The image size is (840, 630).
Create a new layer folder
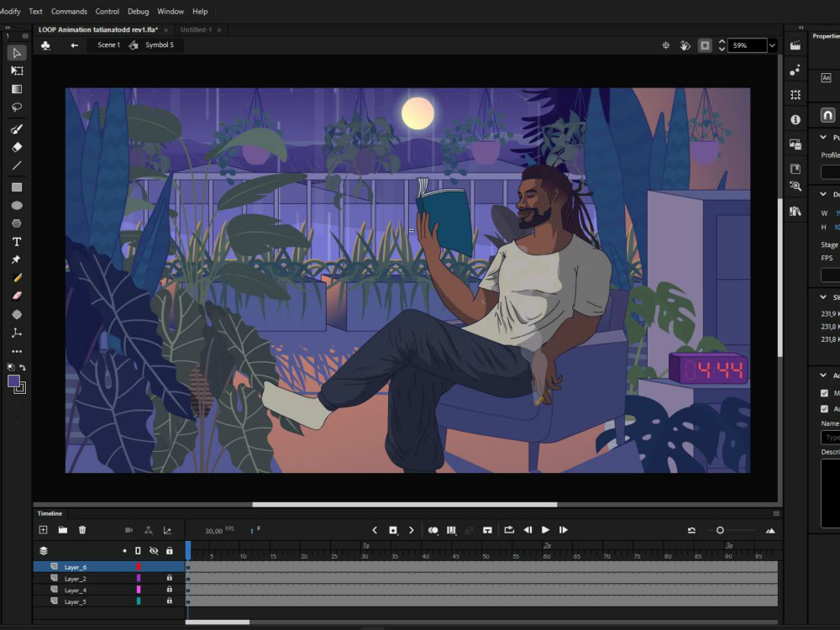[x=63, y=530]
